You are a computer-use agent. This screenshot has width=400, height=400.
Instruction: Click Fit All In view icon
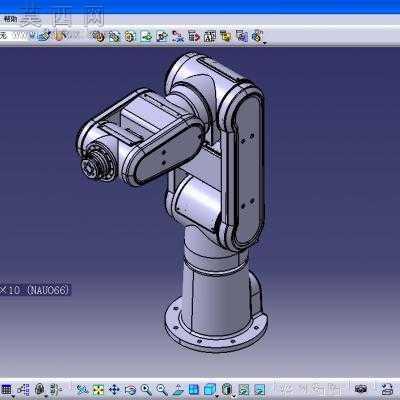click(98, 389)
